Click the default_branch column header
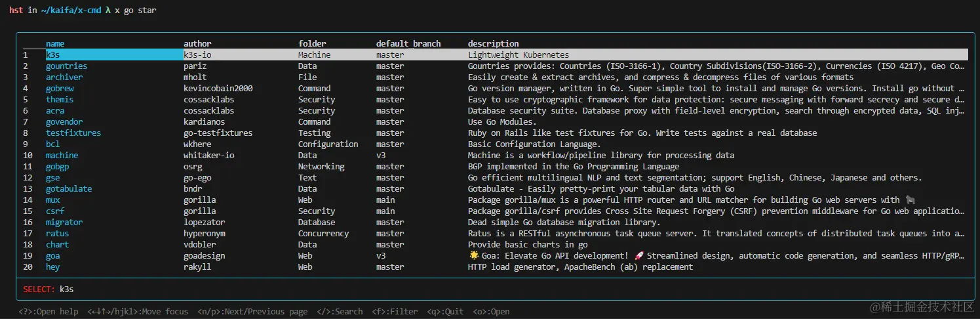 coord(408,44)
